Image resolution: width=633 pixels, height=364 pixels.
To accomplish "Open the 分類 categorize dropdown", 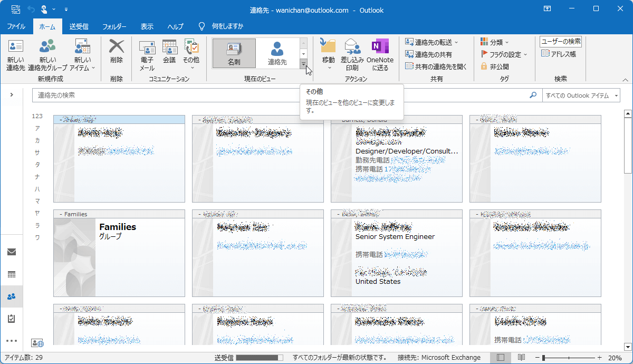I will click(x=495, y=42).
